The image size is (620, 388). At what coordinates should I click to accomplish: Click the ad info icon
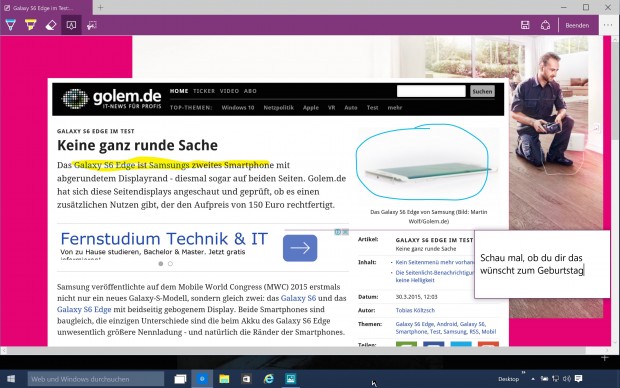[338, 232]
